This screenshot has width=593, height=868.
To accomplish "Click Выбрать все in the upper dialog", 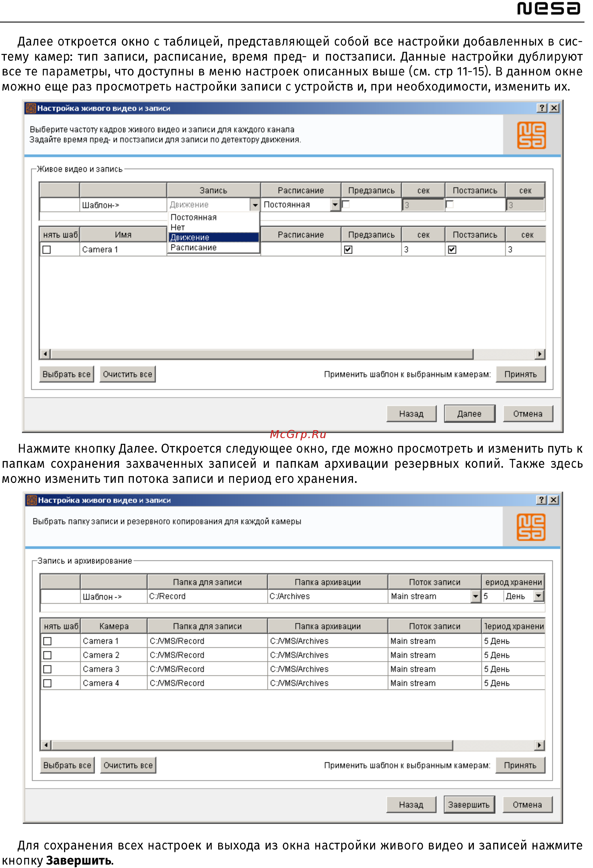I will click(x=66, y=374).
